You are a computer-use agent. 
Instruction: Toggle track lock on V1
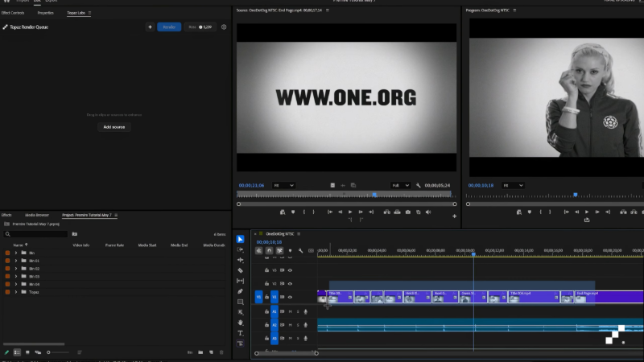(x=266, y=297)
